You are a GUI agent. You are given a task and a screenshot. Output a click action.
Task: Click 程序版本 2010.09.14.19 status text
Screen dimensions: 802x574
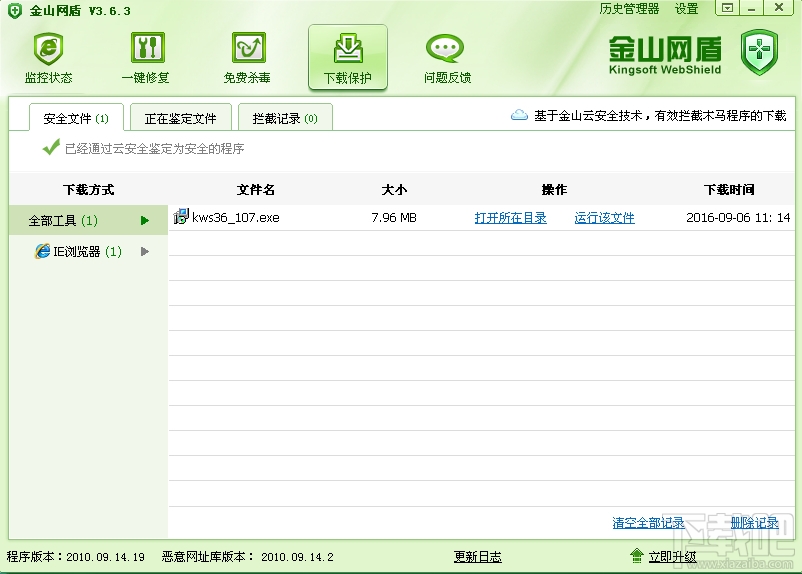tap(76, 557)
